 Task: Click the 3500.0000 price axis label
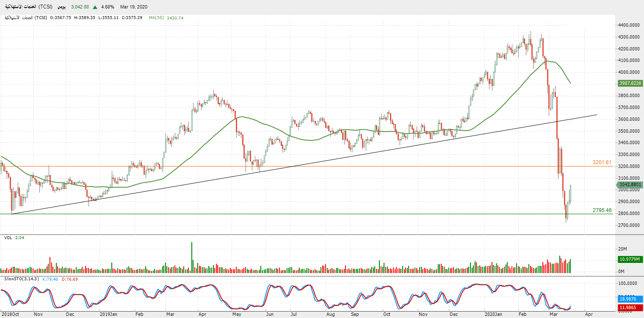tap(629, 131)
